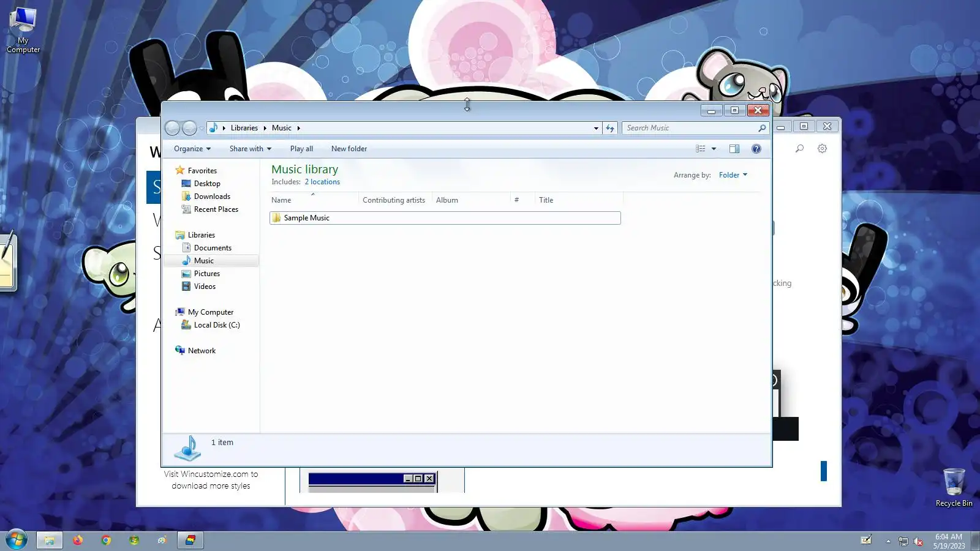Open Documents library icon
This screenshot has width=980, height=551.
tap(186, 248)
